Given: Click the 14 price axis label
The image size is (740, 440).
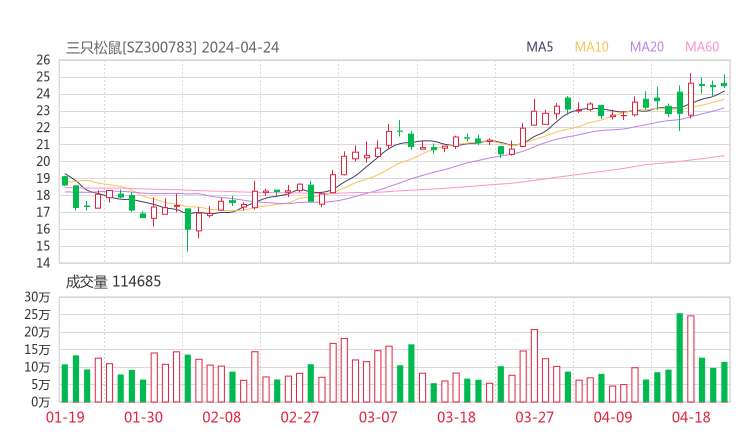Looking at the screenshot, I should tap(43, 263).
